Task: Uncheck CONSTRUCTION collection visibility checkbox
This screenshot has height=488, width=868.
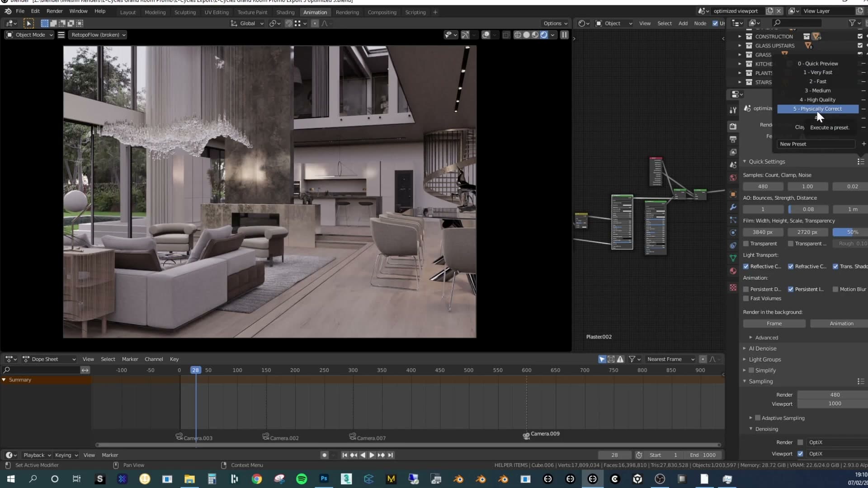Action: 860,36
